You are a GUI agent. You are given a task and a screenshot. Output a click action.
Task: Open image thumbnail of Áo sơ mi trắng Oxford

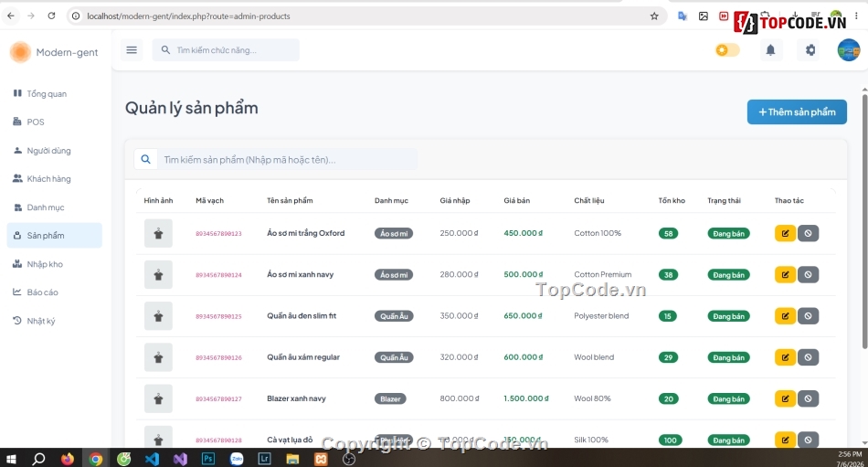pyautogui.click(x=158, y=233)
